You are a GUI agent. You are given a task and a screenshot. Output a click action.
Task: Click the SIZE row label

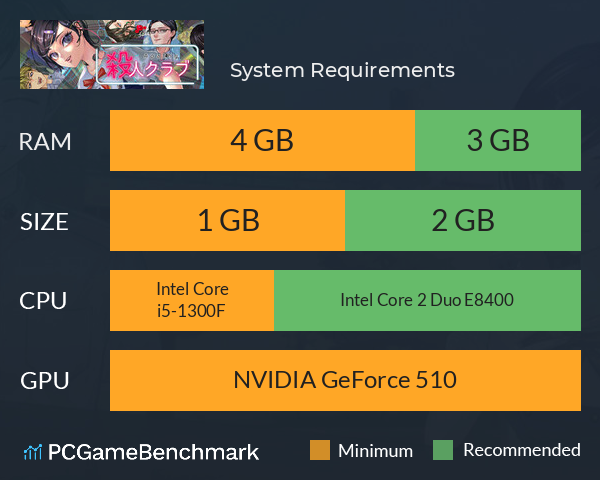pyautogui.click(x=44, y=222)
